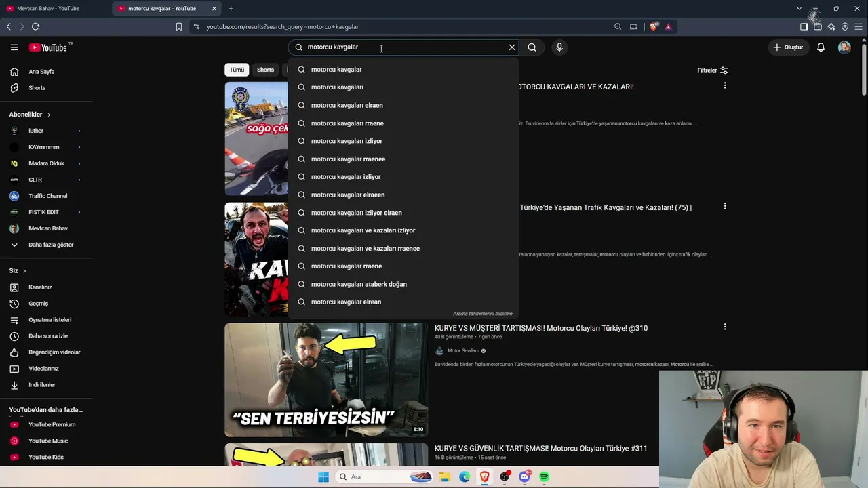Open the Traffic Channel subscription

click(x=46, y=196)
